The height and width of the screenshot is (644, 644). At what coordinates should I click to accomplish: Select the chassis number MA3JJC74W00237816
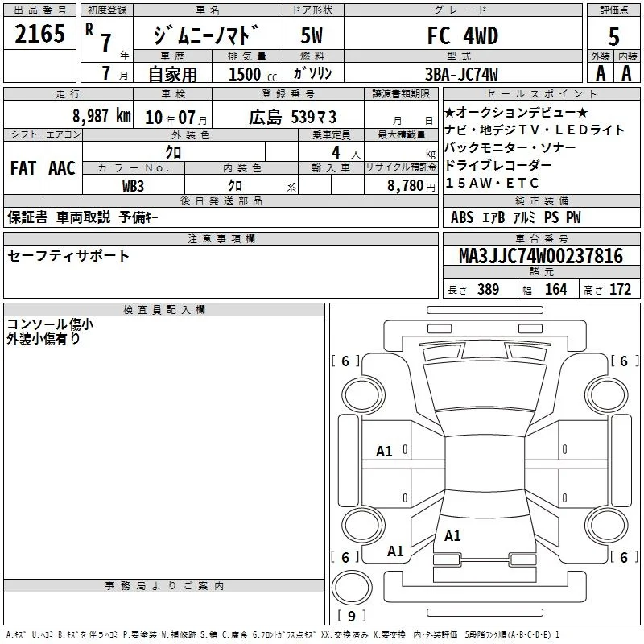click(541, 256)
